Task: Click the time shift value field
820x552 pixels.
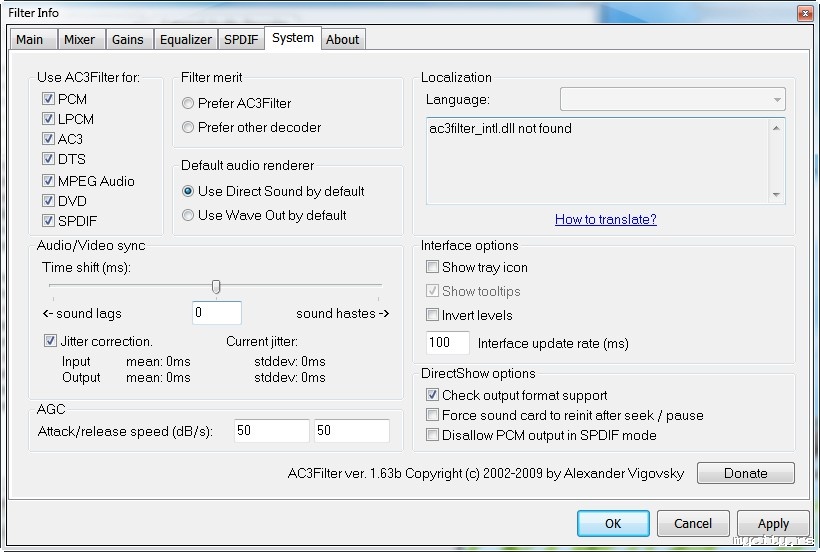Action: tap(217, 313)
